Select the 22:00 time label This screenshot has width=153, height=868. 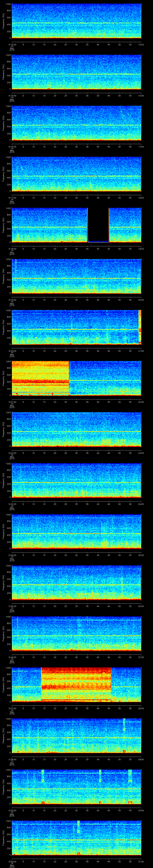[141, 402]
